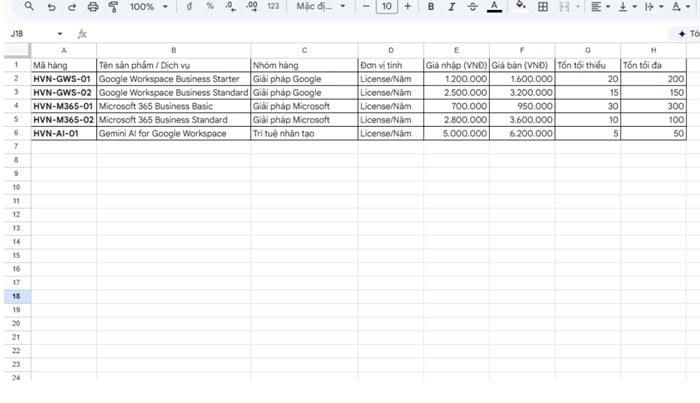This screenshot has height=403, width=700.
Task: Click cell Trí tuệ nhân tạo
Action: point(304,133)
